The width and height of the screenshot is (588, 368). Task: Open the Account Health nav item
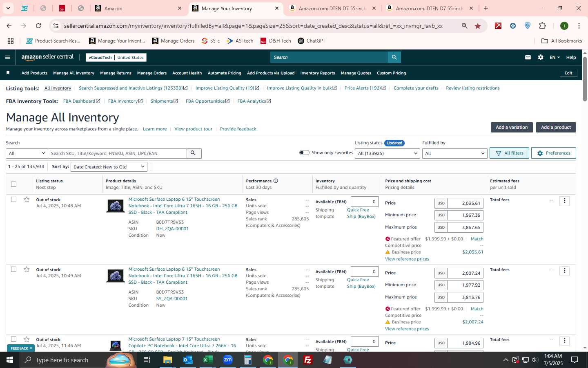tap(187, 73)
